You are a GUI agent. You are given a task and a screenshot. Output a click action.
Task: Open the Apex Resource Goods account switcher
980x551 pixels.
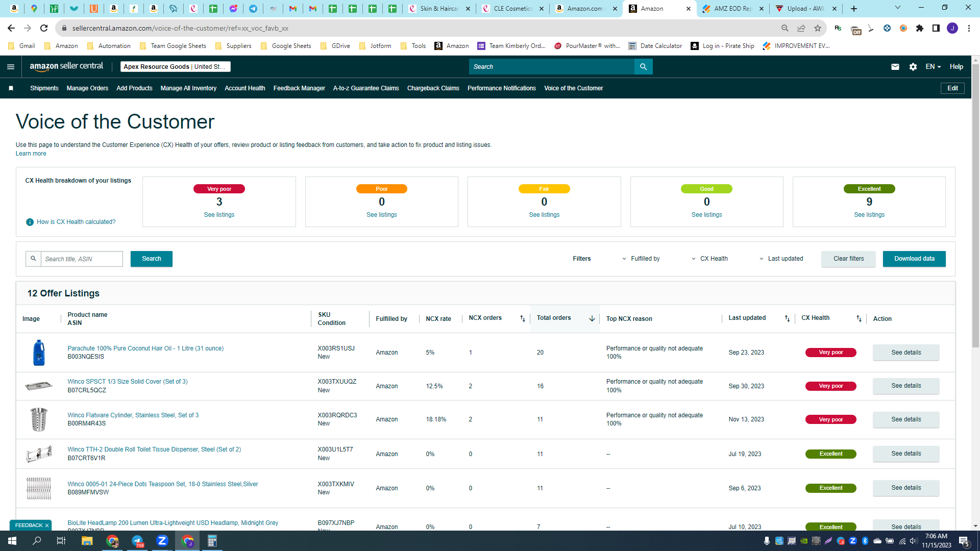176,67
